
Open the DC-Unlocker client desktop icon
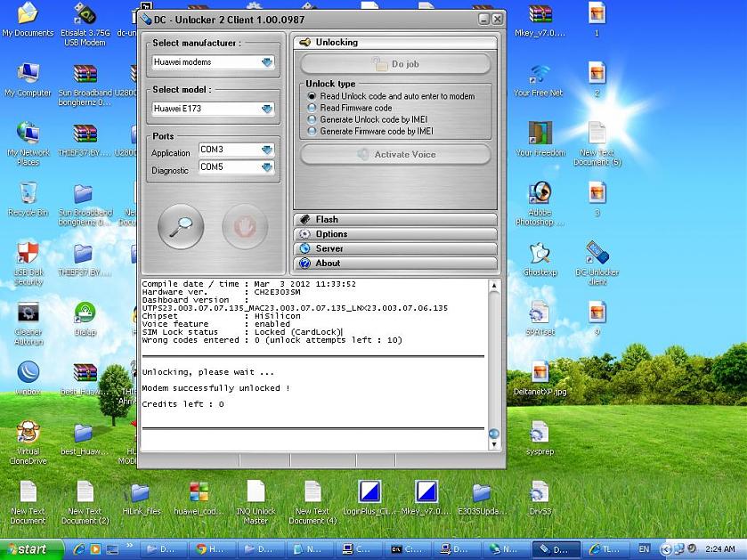tap(597, 255)
